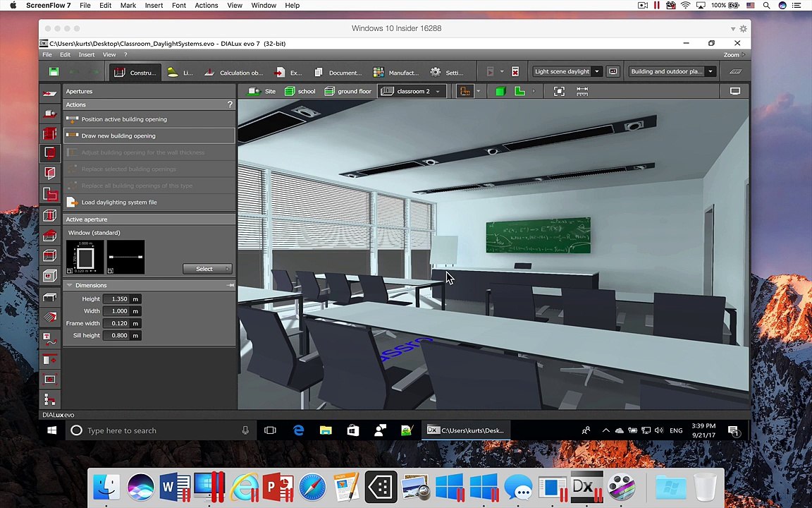Open the Settings tab
This screenshot has width=812, height=508.
pos(447,73)
